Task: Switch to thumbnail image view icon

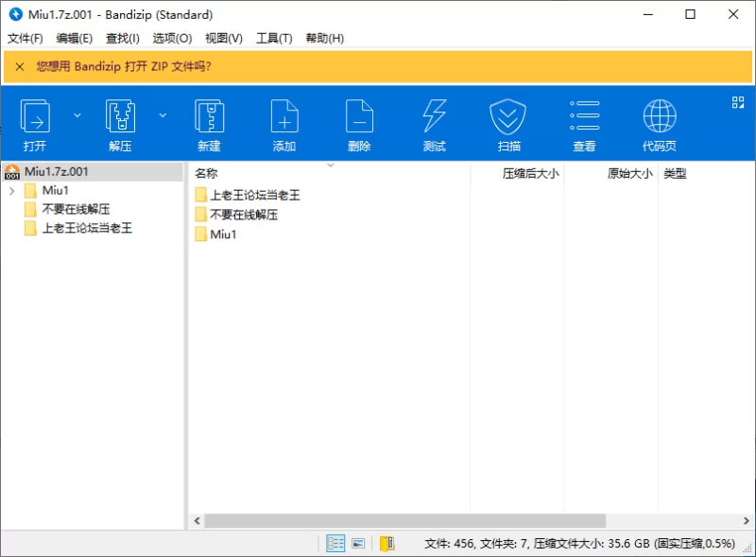Action: [358, 544]
